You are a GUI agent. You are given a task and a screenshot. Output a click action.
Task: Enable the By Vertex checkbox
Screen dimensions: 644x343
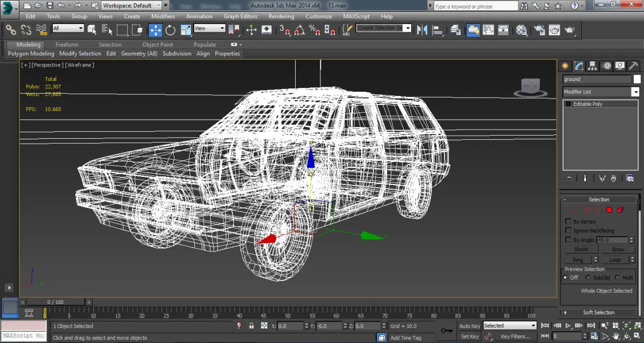coord(569,221)
